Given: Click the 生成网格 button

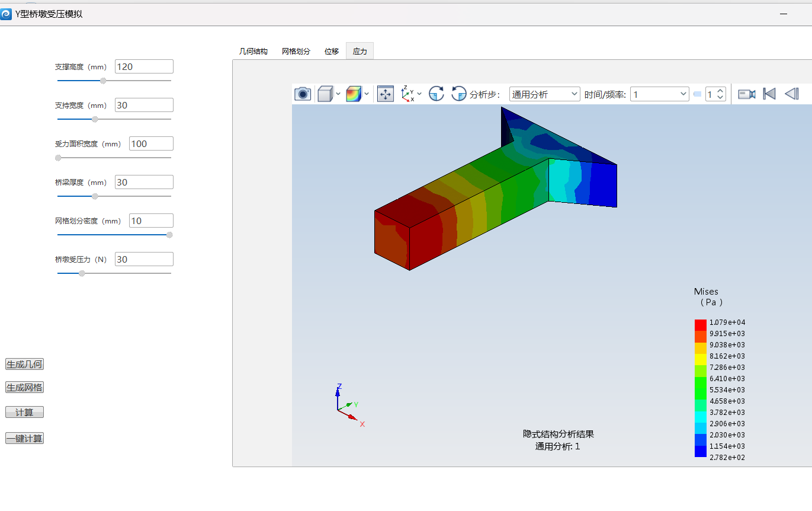Looking at the screenshot, I should [x=24, y=387].
